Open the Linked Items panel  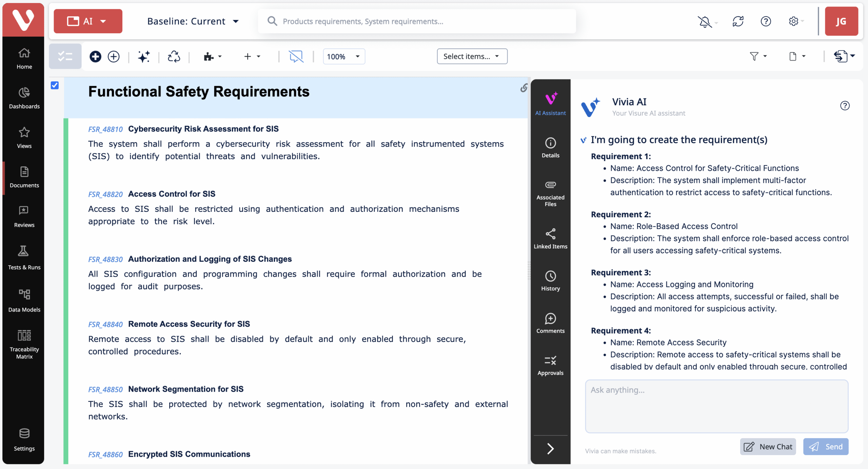[550, 239]
